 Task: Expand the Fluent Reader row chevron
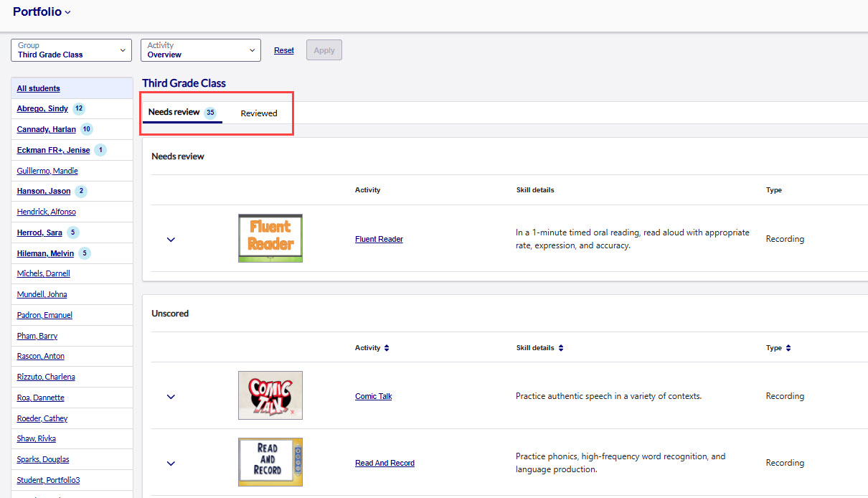[x=171, y=240]
